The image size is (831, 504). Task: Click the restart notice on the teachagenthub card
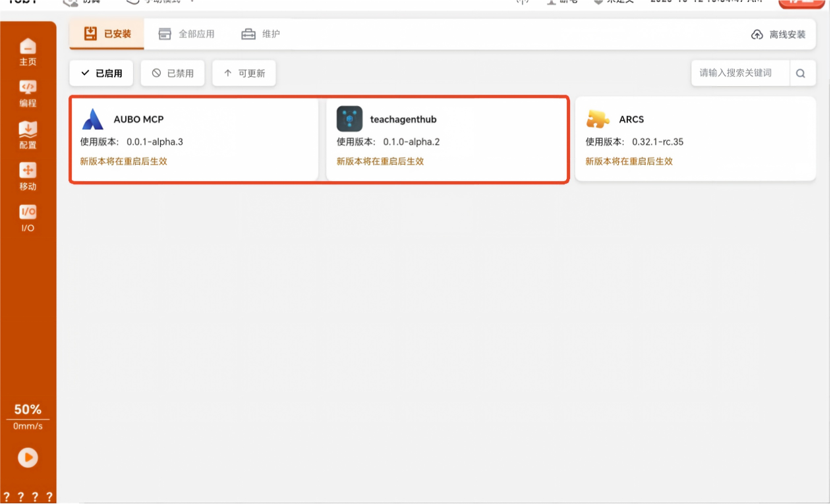[x=380, y=161]
